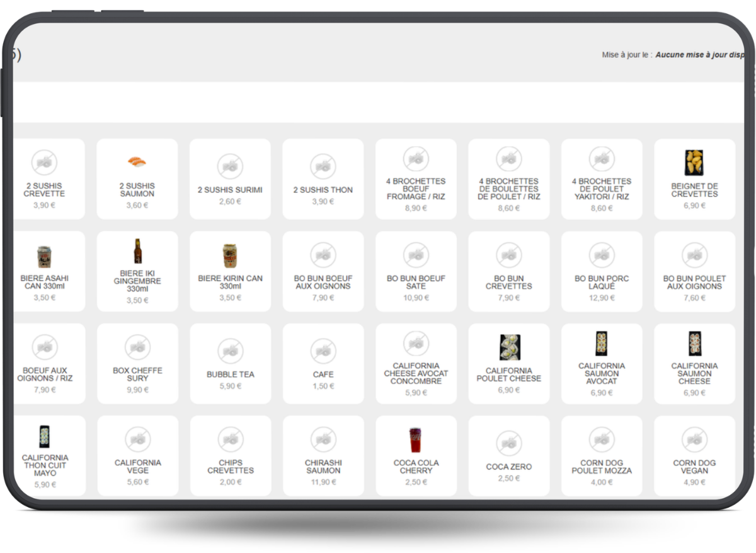Select the Bo Bun Porc Laqué tile
Image resolution: width=756 pixels, height=553 pixels.
pyautogui.click(x=602, y=271)
